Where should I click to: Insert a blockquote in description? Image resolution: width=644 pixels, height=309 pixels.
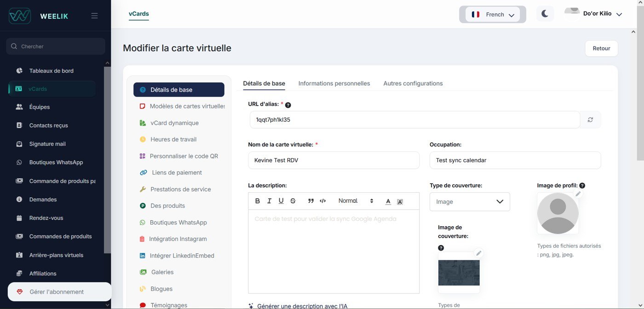(311, 201)
